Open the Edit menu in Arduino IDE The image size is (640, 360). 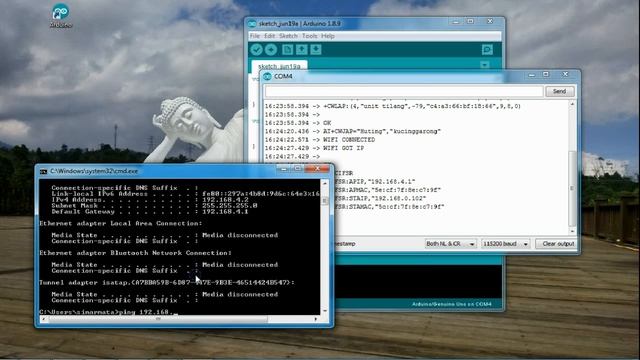click(269, 36)
